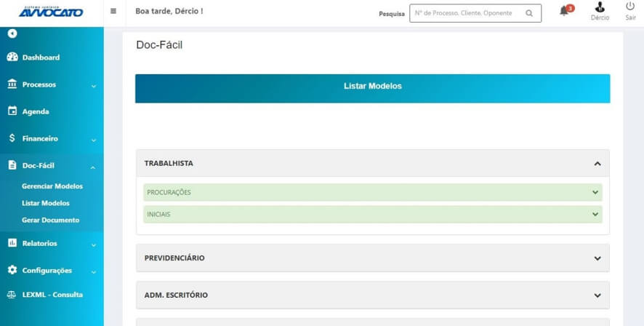644x326 pixels.
Task: Click the search magnifier icon
Action: (529, 13)
